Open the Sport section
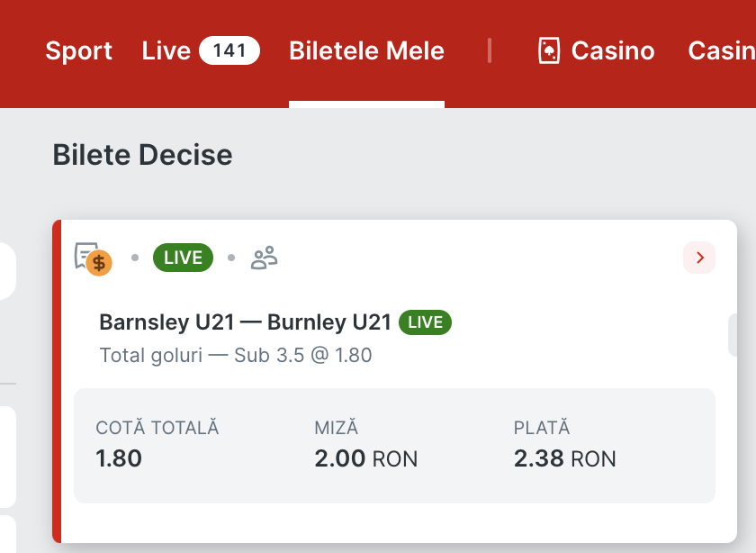 pos(78,50)
